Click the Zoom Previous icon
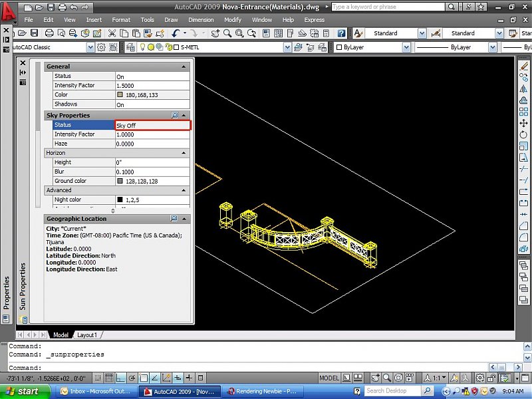Viewport: 532px width, 399px height. coord(252,33)
